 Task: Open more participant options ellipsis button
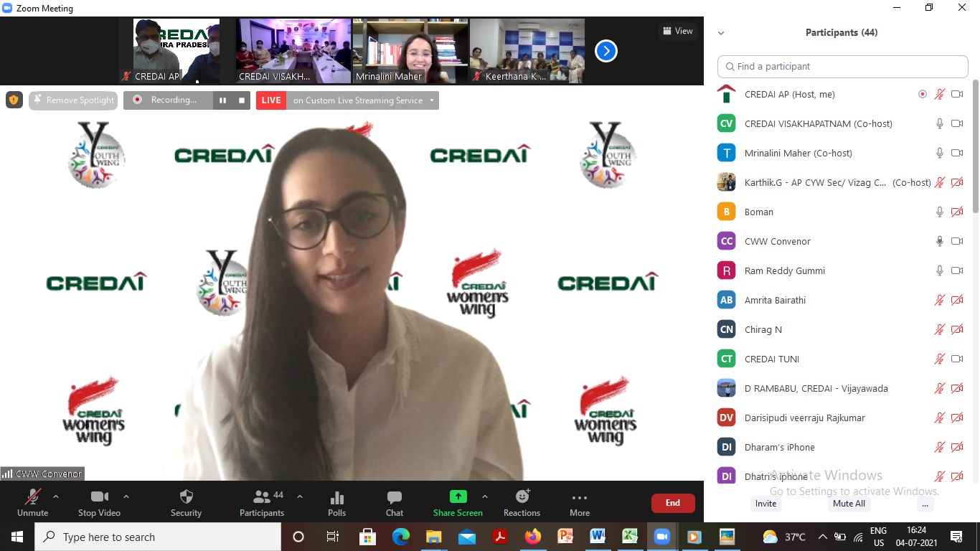[x=925, y=504]
